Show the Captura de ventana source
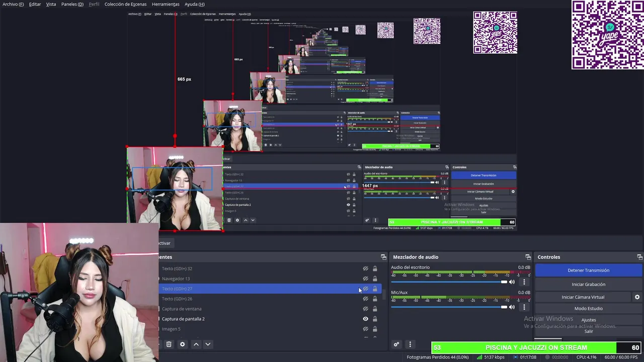Screen dimensions: 644x362 366,309
